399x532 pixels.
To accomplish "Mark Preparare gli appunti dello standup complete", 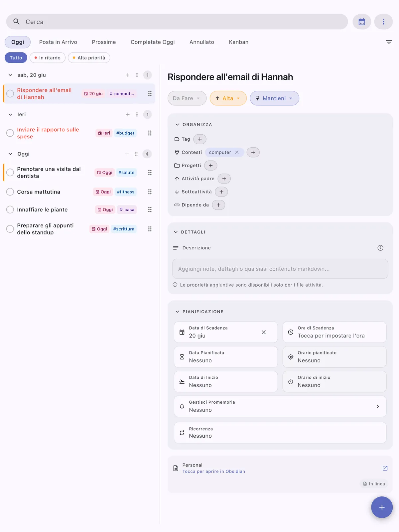I will coord(10,229).
